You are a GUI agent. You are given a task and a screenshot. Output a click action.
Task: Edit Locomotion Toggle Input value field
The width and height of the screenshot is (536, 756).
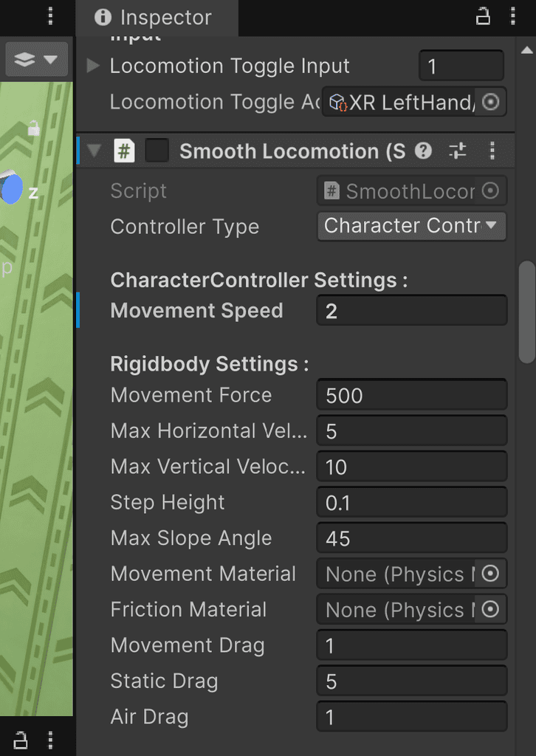pyautogui.click(x=461, y=66)
